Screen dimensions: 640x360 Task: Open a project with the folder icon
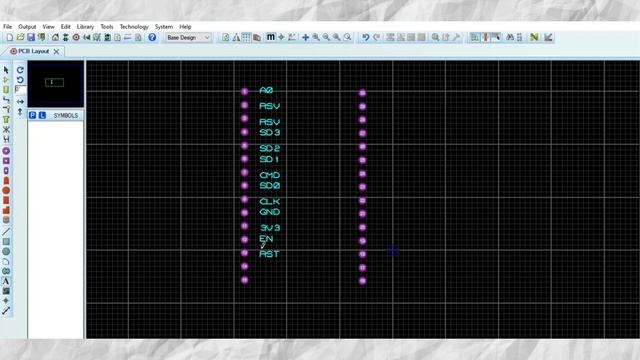pyautogui.click(x=20, y=38)
